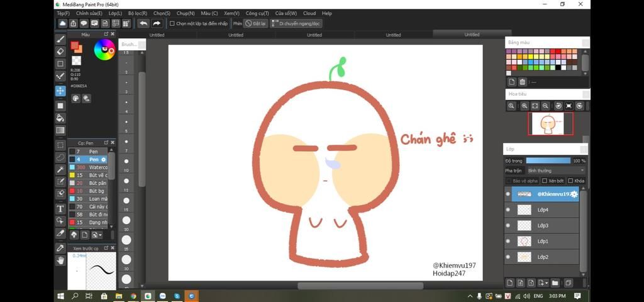Select the Hand pan tool
This screenshot has width=644, height=302.
click(60, 260)
